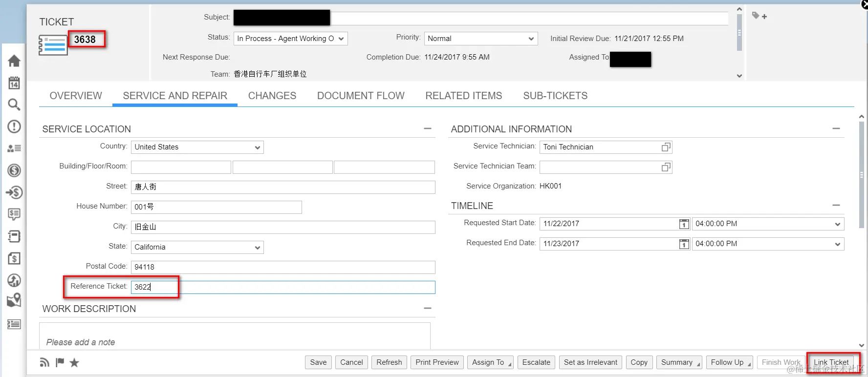Open the arrow-to-dollar icon in sidebar

click(x=14, y=192)
